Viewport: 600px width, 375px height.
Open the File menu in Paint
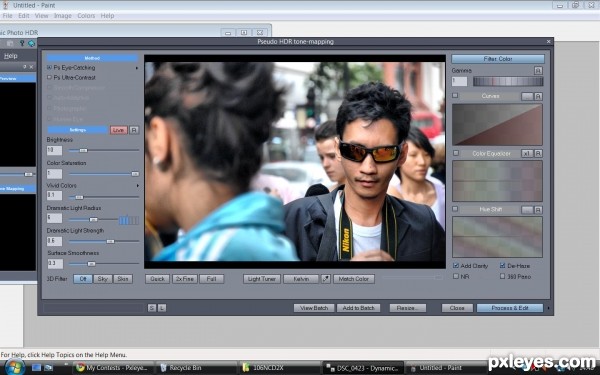tap(7, 16)
